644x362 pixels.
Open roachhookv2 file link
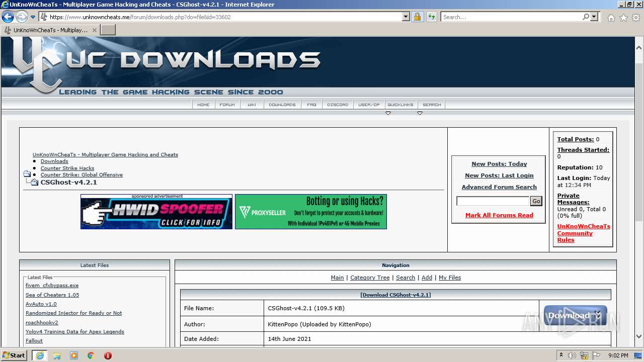click(42, 323)
